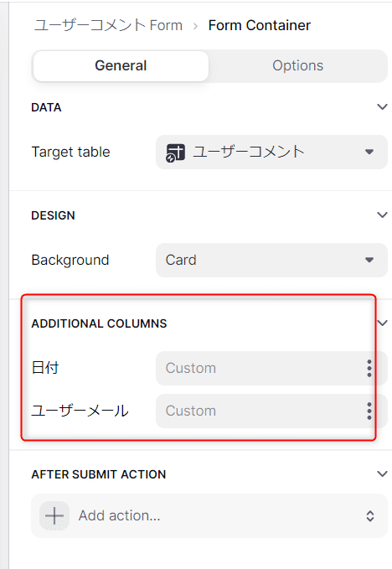392x569 pixels.
Task: Click the Add action up-down arrows icon
Action: click(x=370, y=516)
